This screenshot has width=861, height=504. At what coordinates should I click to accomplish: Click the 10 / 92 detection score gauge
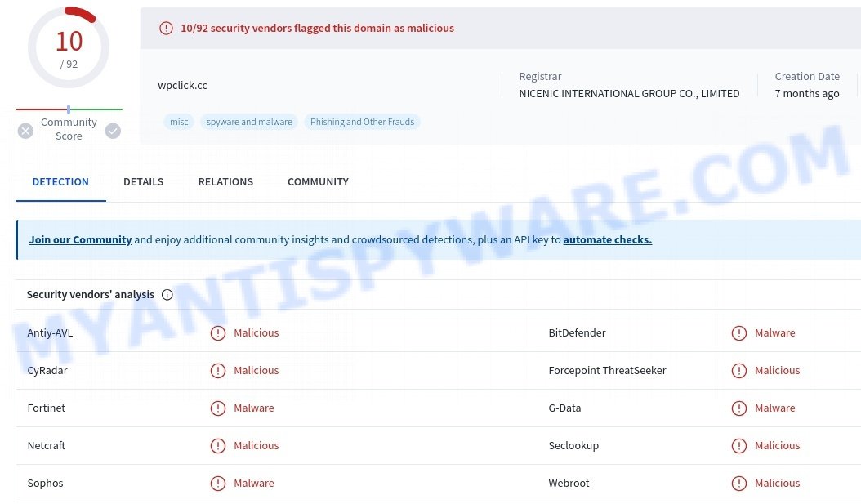69,47
